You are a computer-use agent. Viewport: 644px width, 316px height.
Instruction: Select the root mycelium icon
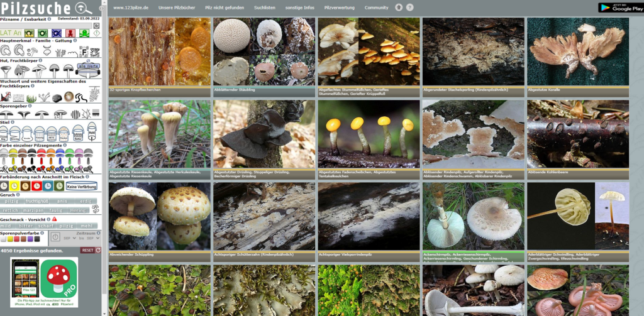tap(94, 94)
